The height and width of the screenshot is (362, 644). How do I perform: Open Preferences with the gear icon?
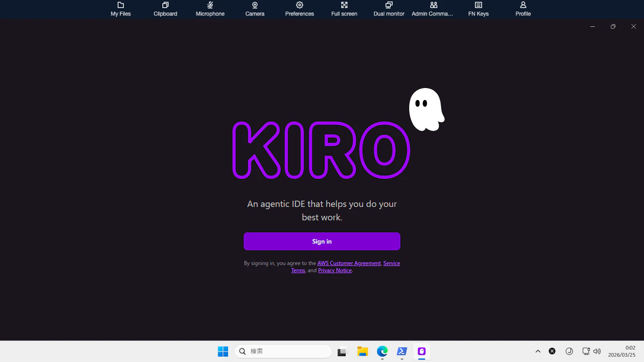(x=300, y=9)
